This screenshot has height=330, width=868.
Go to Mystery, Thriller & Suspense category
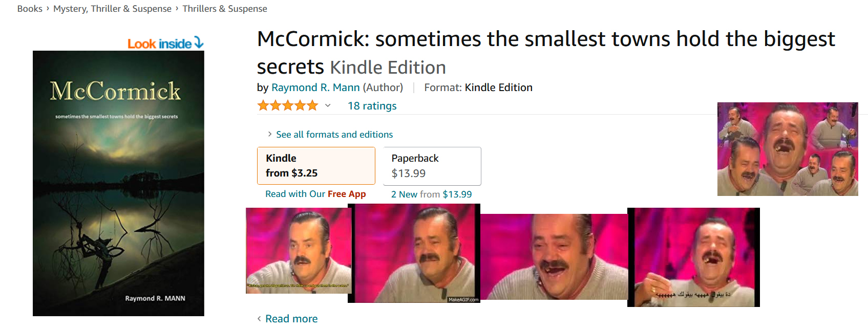(112, 9)
